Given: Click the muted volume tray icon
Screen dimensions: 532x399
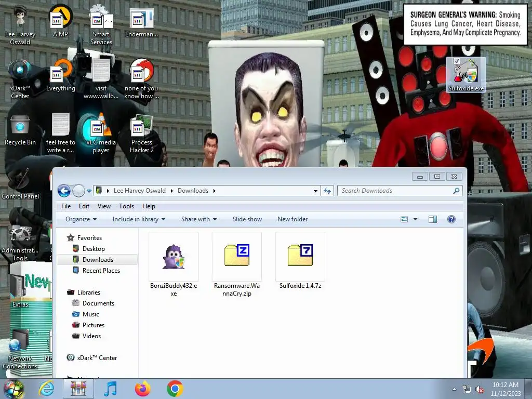Looking at the screenshot, I should point(480,389).
